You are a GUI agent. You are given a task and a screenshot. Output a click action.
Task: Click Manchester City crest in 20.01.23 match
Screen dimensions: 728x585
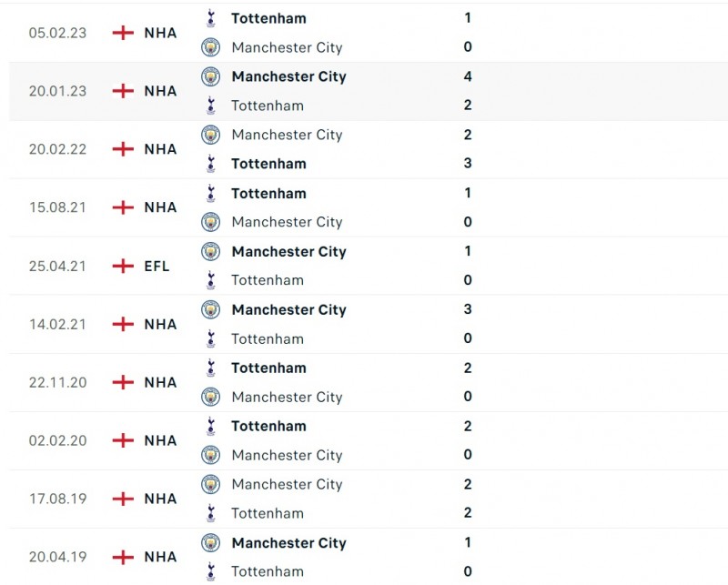210,76
